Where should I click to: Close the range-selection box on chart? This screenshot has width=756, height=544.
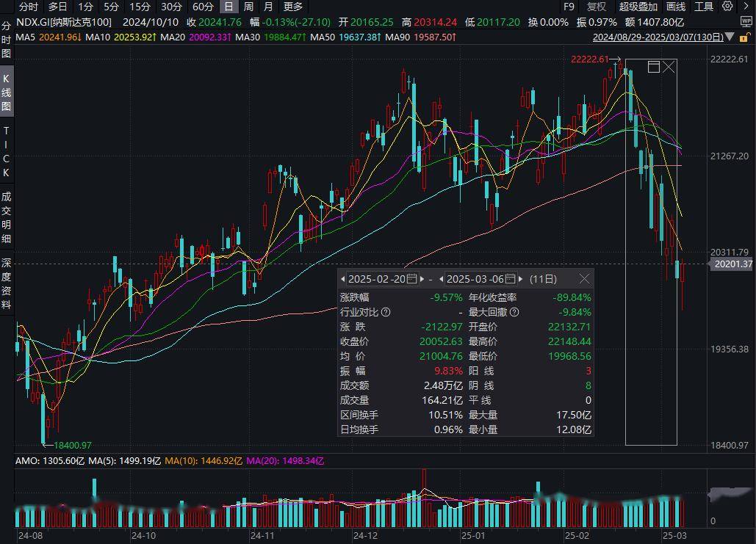(x=669, y=67)
